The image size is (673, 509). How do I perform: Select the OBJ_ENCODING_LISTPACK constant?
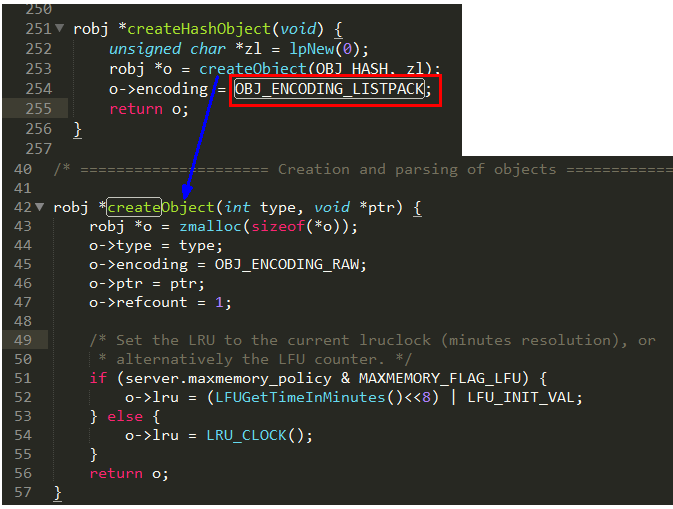329,89
